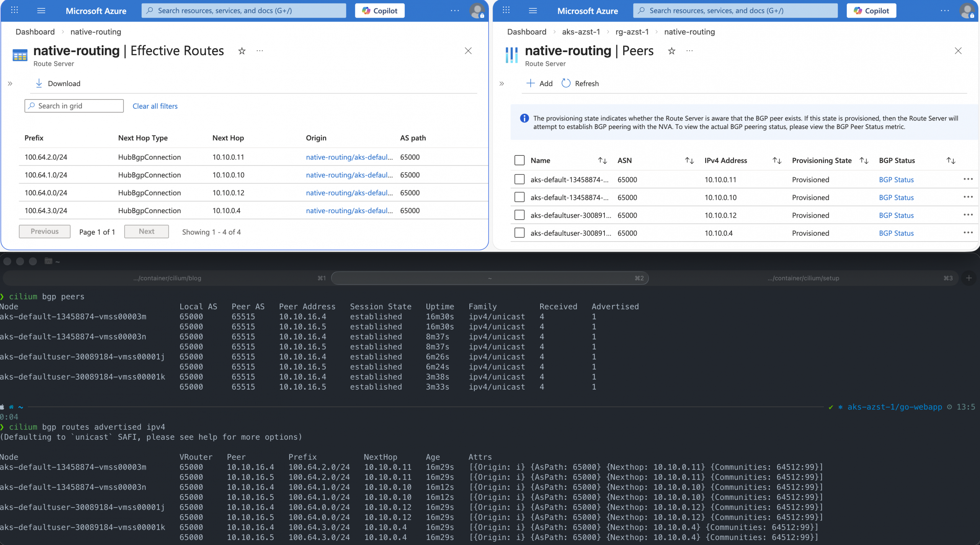Switch to the container/cilium/setup terminal tab

[x=803, y=278]
